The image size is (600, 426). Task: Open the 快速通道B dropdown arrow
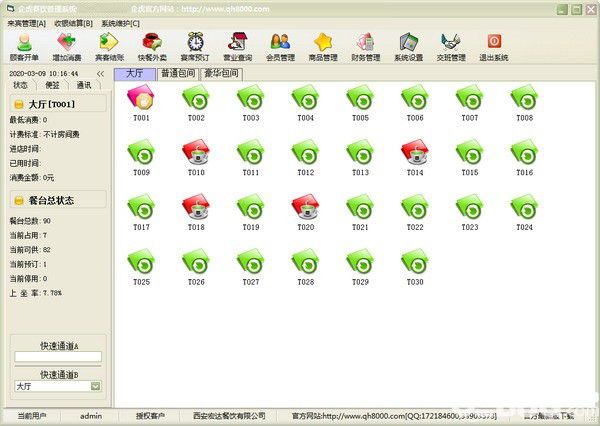pos(96,386)
